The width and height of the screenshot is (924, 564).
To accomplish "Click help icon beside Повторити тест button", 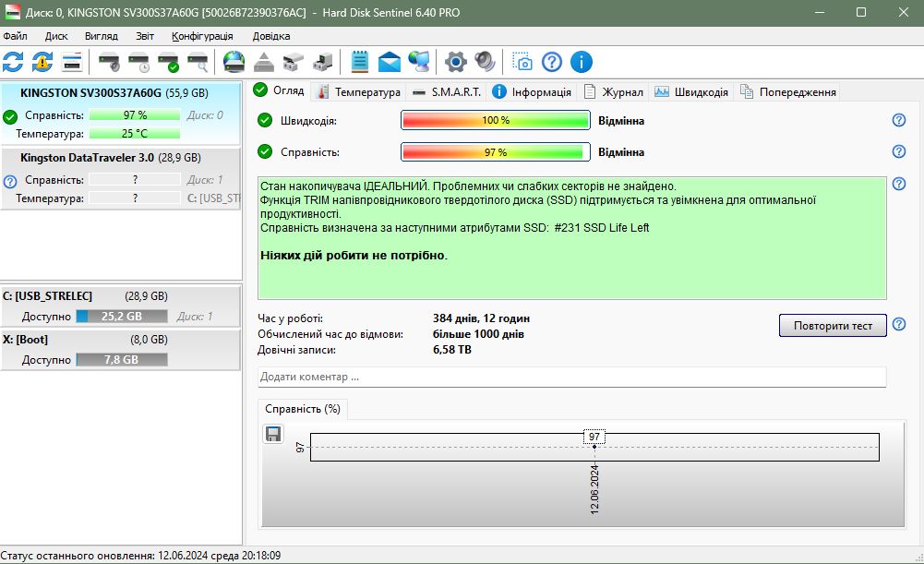I will coord(899,324).
